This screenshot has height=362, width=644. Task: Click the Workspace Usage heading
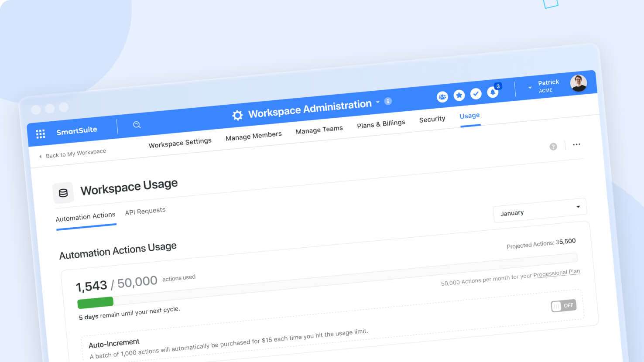[129, 187]
